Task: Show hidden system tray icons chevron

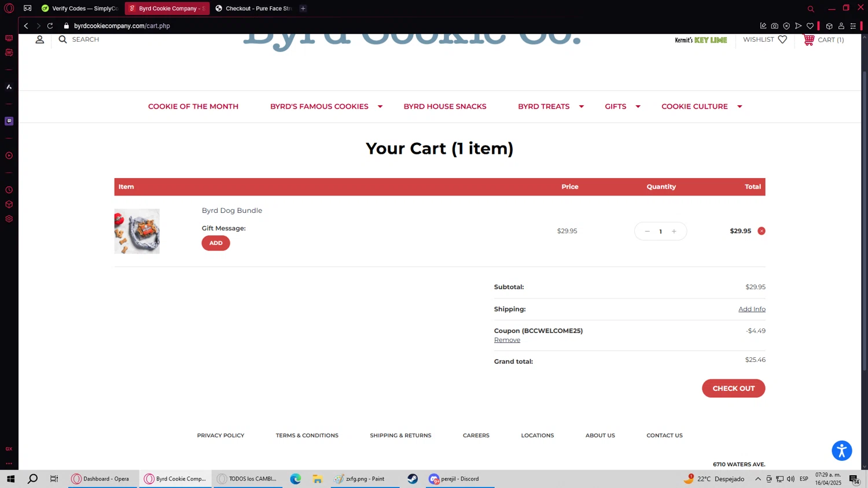Action: [758, 479]
